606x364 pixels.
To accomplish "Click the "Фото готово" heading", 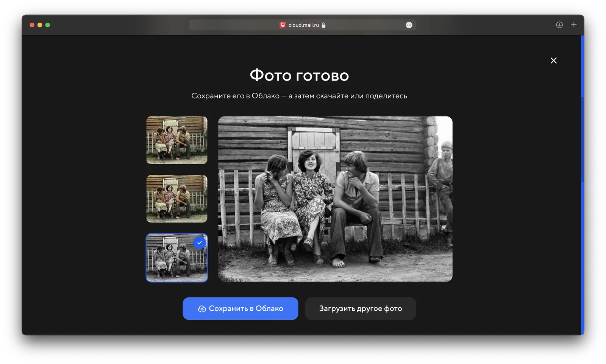I will tap(299, 75).
